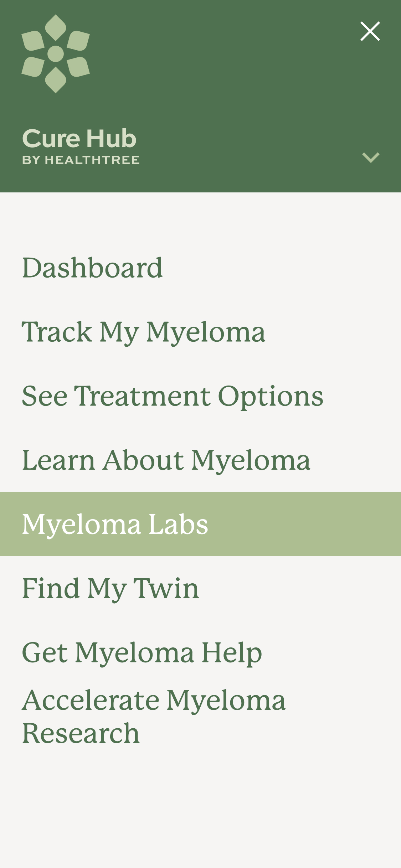Viewport: 401px width, 868px height.
Task: Select See Treatment Options
Action: (x=173, y=396)
